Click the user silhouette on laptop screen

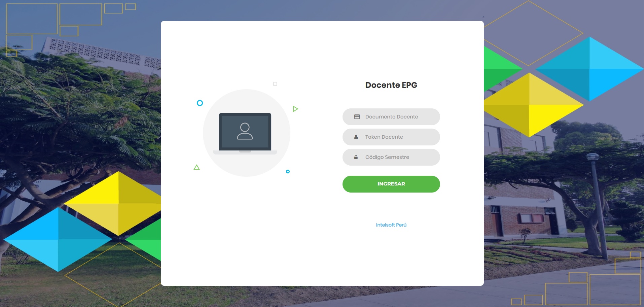pos(245,131)
